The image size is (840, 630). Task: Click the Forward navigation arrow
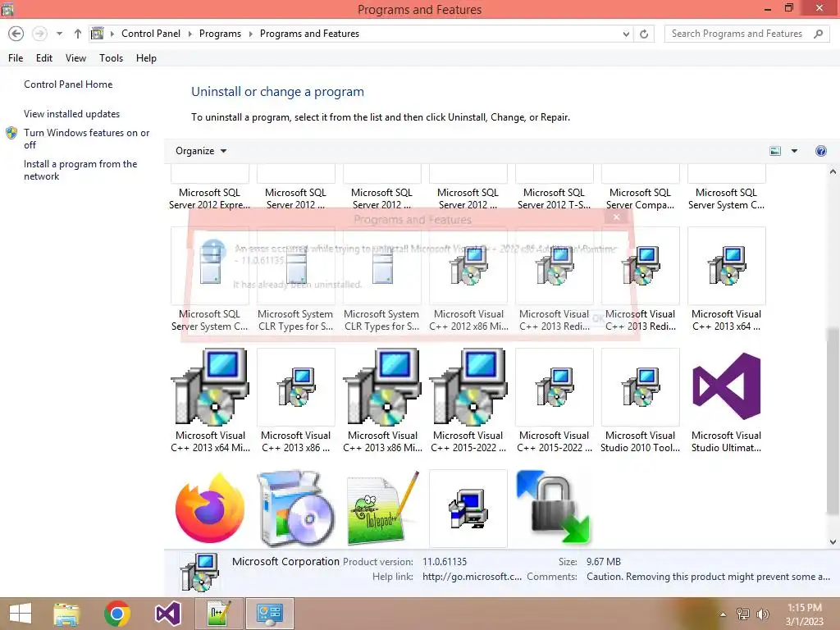click(39, 34)
